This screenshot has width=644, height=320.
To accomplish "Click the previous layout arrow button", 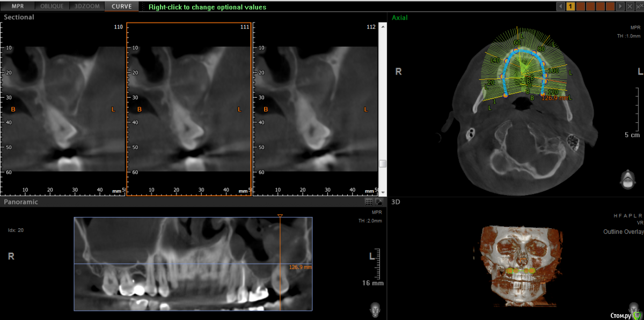I will point(561,6).
